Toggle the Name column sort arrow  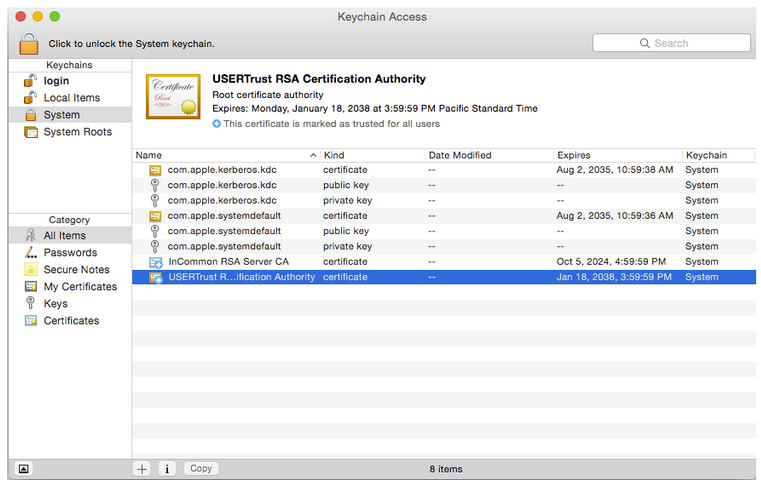pyautogui.click(x=313, y=155)
